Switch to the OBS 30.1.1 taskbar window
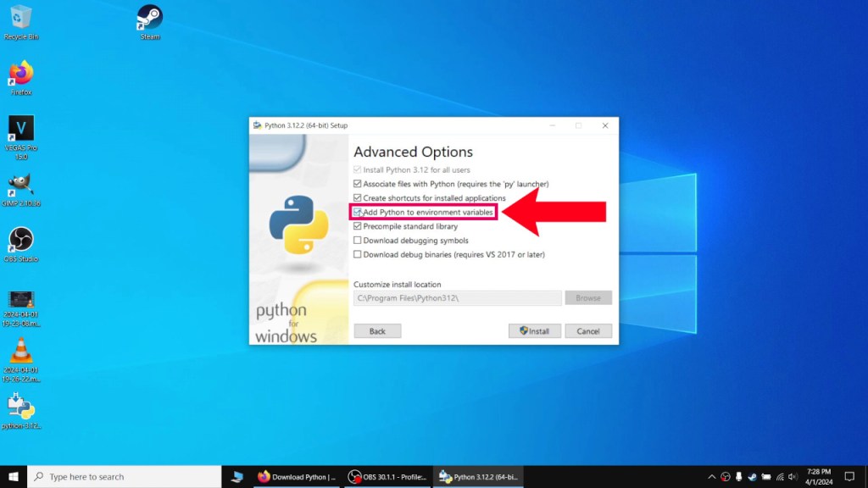The height and width of the screenshot is (488, 868). tap(386, 476)
